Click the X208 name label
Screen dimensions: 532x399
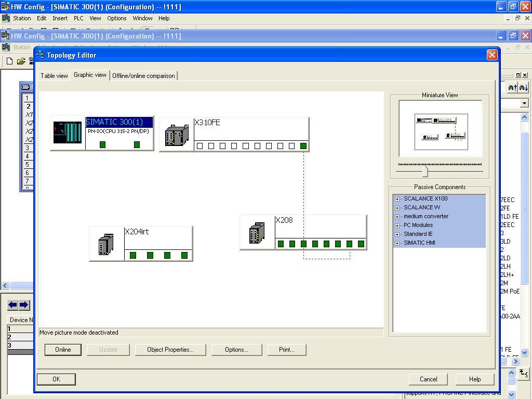pos(284,220)
